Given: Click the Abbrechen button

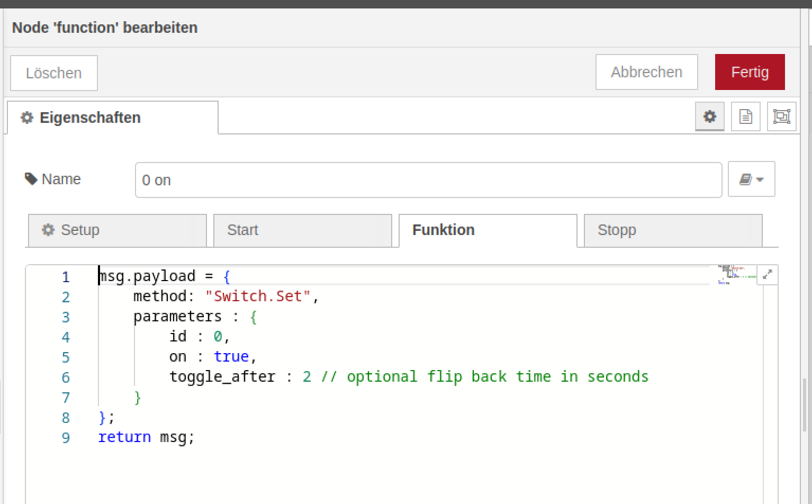Looking at the screenshot, I should click(x=646, y=72).
